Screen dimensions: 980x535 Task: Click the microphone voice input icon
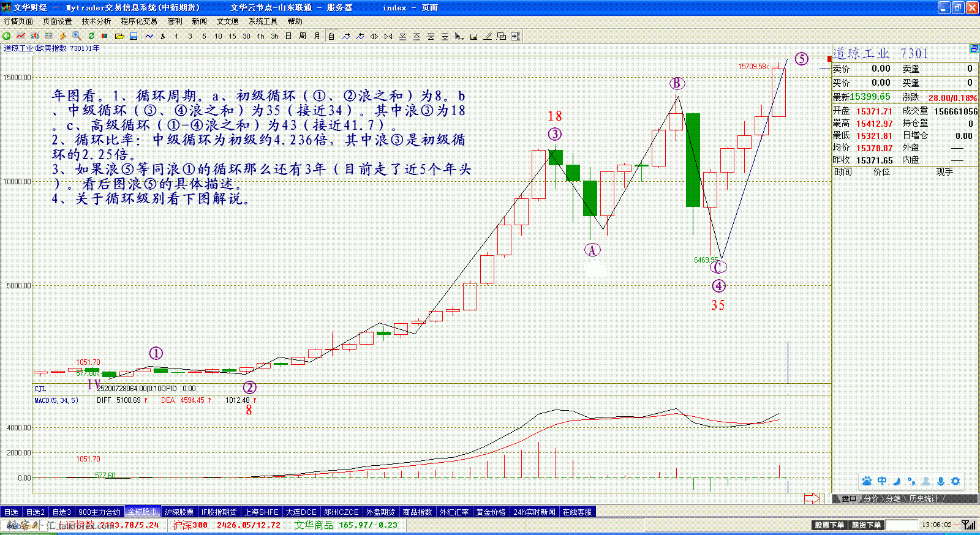click(x=941, y=481)
